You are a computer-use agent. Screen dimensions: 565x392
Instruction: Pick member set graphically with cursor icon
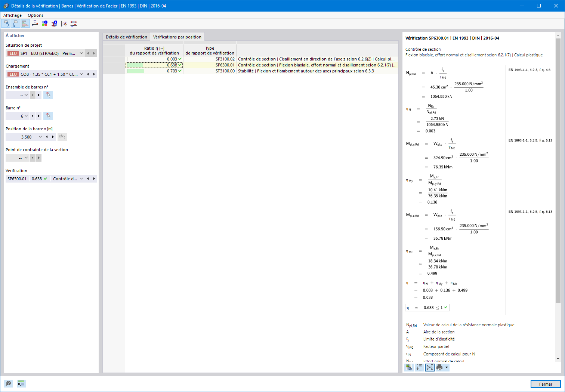(x=48, y=95)
